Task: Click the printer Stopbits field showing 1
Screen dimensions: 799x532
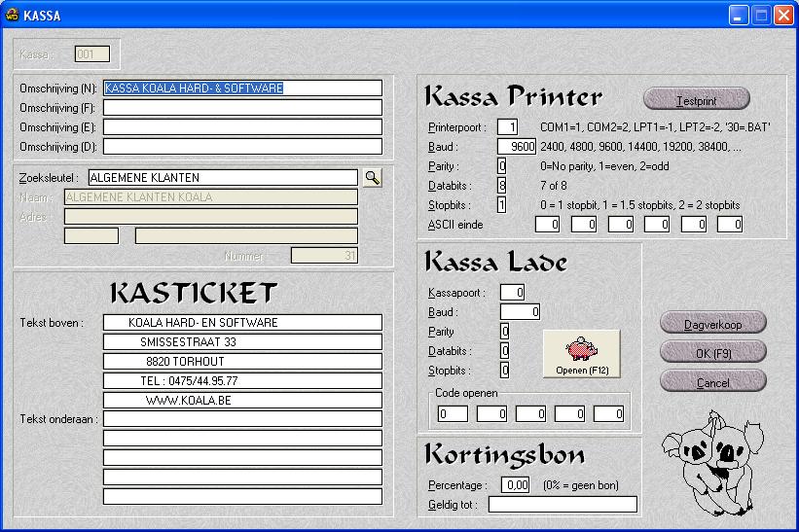Action: pos(502,205)
